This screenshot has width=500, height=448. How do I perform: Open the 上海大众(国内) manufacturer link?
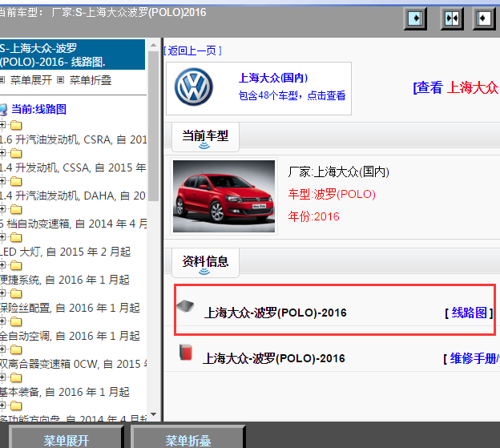coord(273,78)
